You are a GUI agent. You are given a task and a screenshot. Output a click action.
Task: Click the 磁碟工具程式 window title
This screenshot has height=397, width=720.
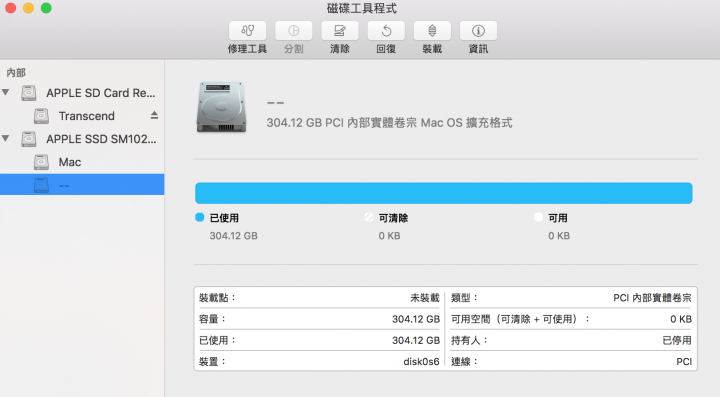tap(362, 8)
